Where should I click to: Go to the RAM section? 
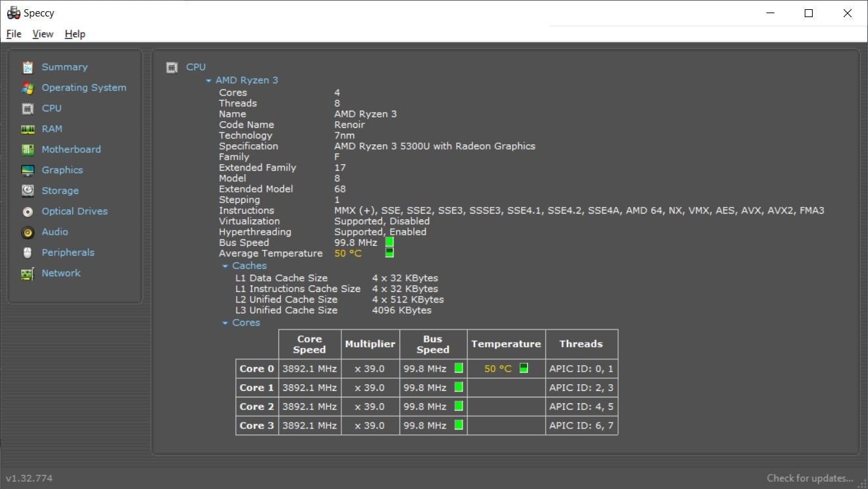(52, 129)
